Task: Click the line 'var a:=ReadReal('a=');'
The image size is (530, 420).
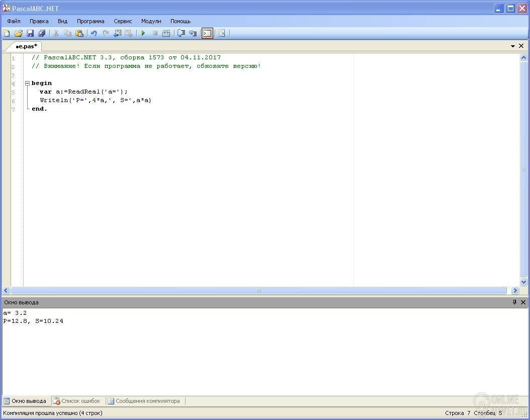Action: click(x=84, y=92)
